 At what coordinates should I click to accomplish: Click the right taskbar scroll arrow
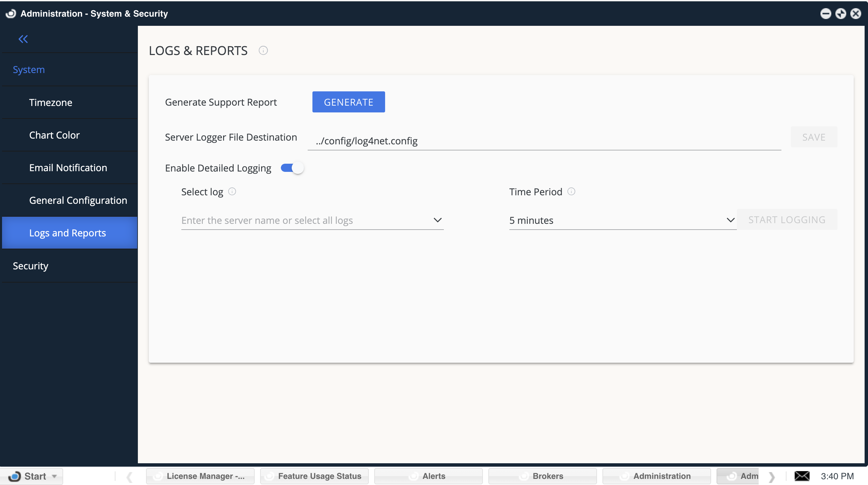[771, 476]
